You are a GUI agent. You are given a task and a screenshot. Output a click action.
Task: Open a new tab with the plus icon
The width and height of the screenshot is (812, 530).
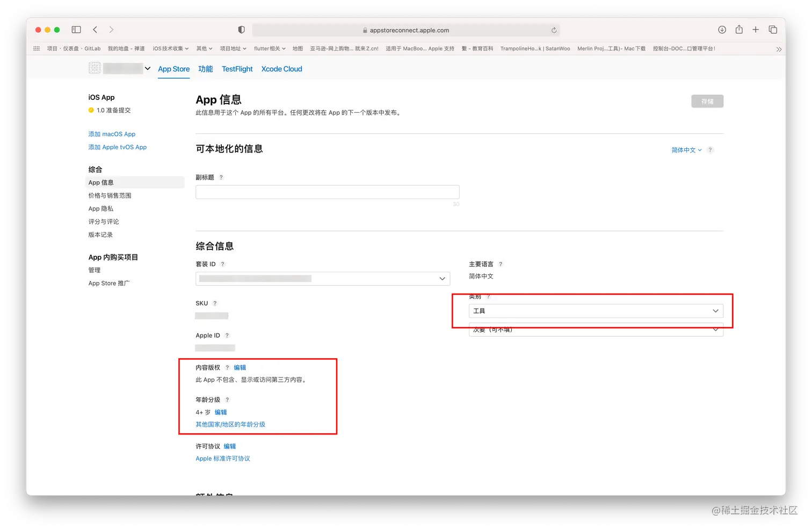756,30
